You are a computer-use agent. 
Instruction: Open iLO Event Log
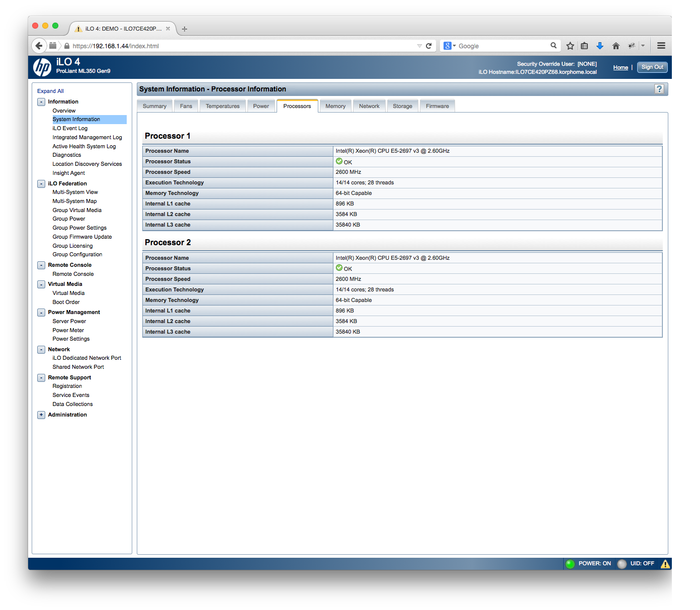point(70,128)
